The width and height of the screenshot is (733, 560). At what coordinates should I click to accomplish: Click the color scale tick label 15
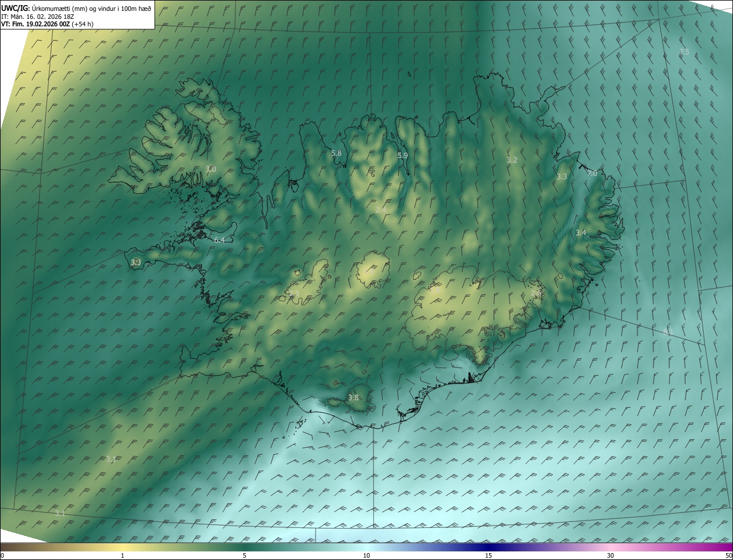coord(488,555)
